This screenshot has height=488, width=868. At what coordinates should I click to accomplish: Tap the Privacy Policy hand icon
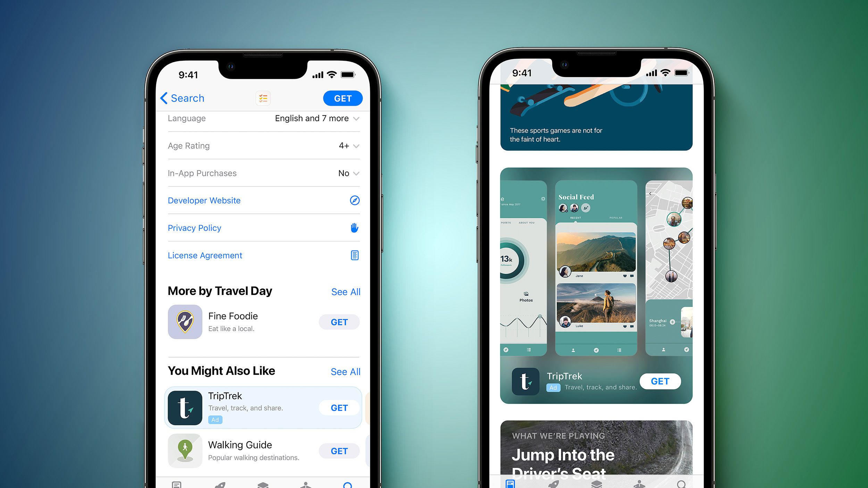[353, 228]
